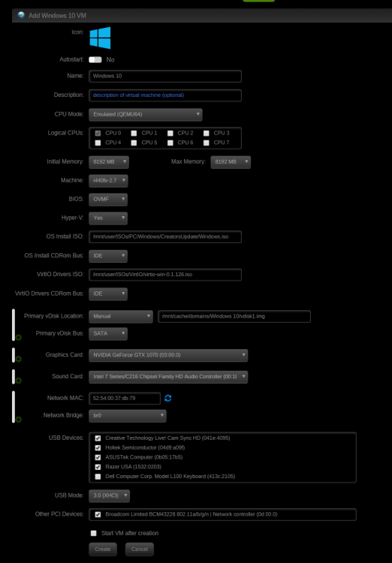Open the Network Bridge dropdown

point(128,415)
